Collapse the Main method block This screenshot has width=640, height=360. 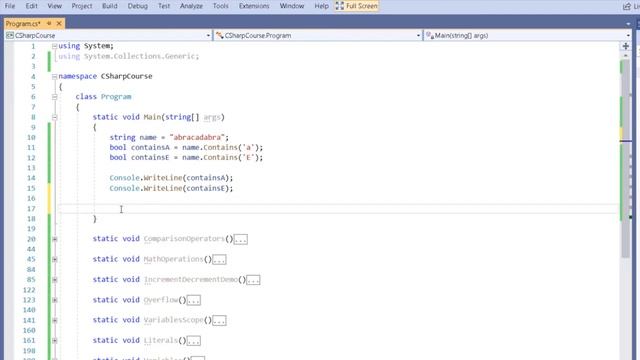[x=54, y=117]
